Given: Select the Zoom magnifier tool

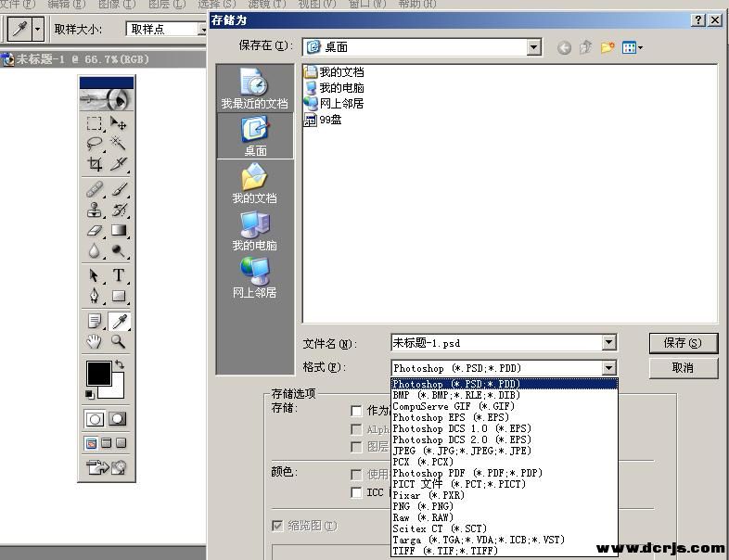Looking at the screenshot, I should [x=119, y=341].
